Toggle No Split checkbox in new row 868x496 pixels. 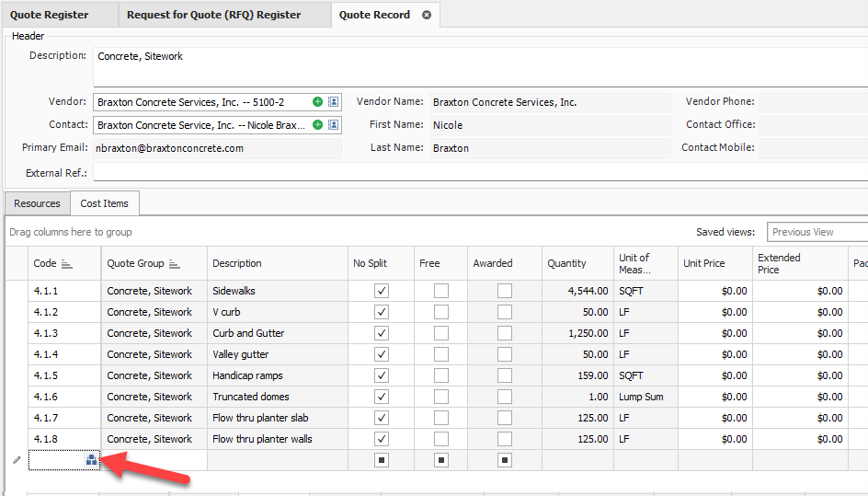(x=382, y=460)
